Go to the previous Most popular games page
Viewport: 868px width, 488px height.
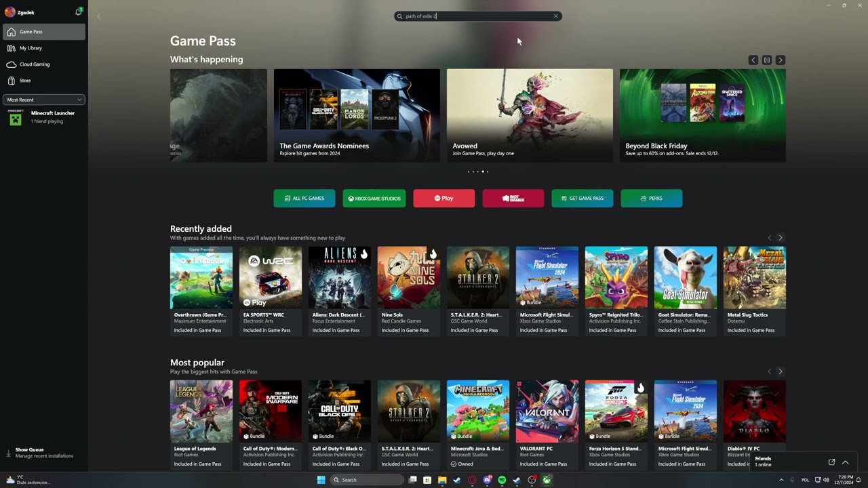point(769,371)
